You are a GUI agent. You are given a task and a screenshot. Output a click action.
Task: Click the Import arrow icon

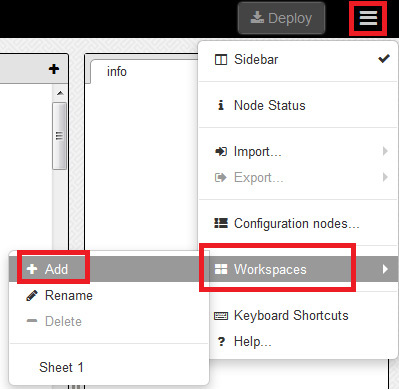(221, 151)
